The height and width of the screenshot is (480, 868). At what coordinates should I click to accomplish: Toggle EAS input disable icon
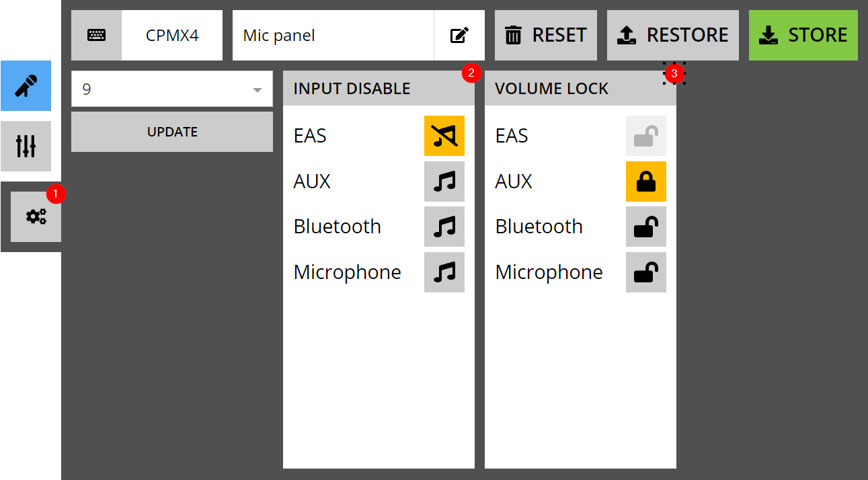pos(444,136)
